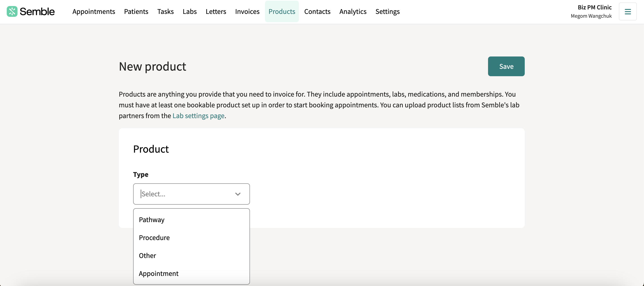Image resolution: width=644 pixels, height=286 pixels.
Task: Open the hamburger menu icon
Action: [x=627, y=11]
